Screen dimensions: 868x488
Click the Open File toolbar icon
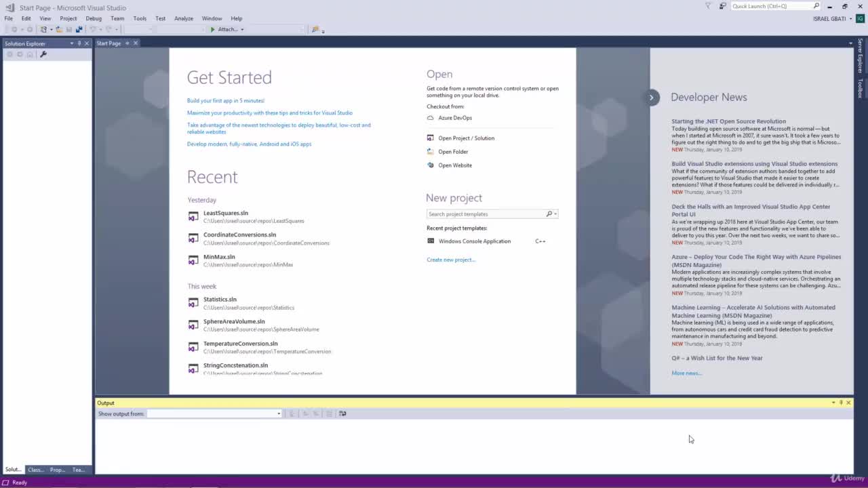tap(59, 29)
